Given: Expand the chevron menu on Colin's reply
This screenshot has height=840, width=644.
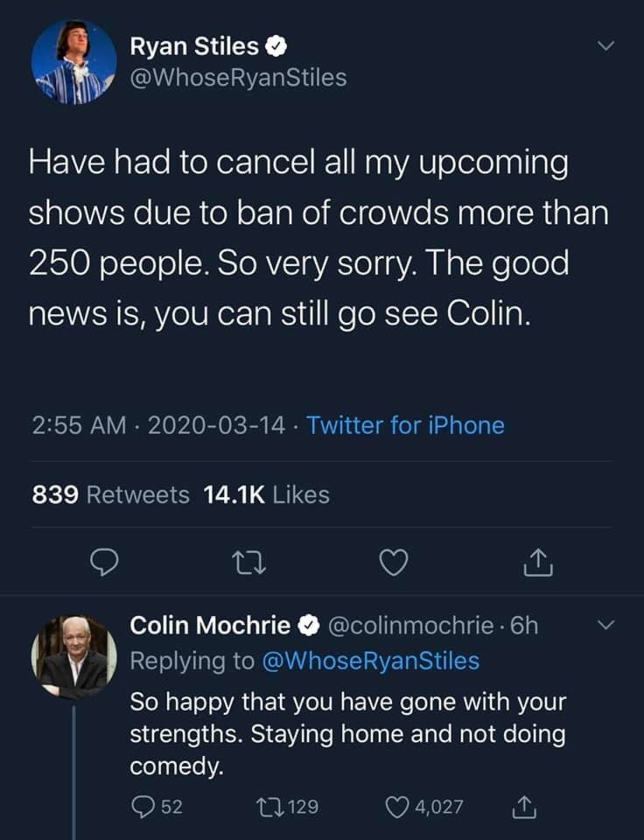Looking at the screenshot, I should pyautogui.click(x=605, y=625).
